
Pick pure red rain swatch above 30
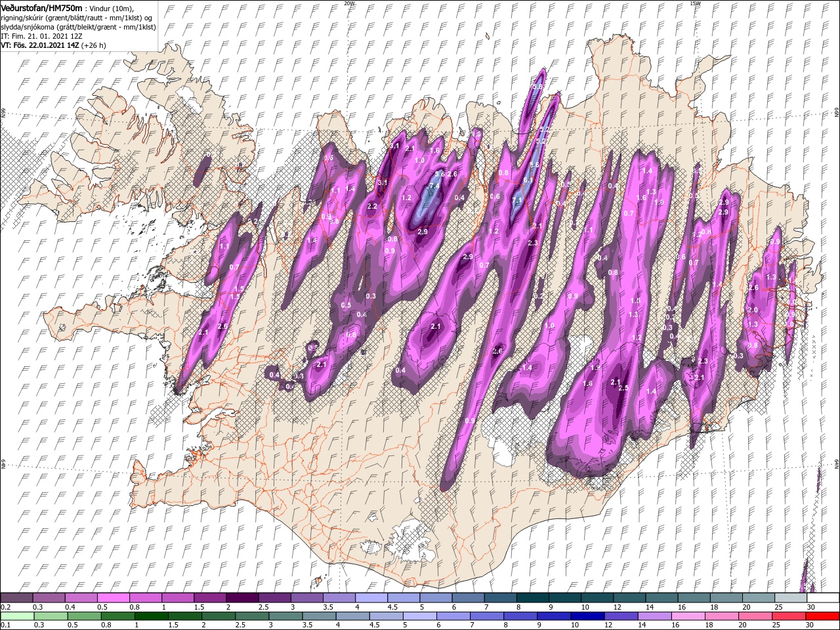823,616
